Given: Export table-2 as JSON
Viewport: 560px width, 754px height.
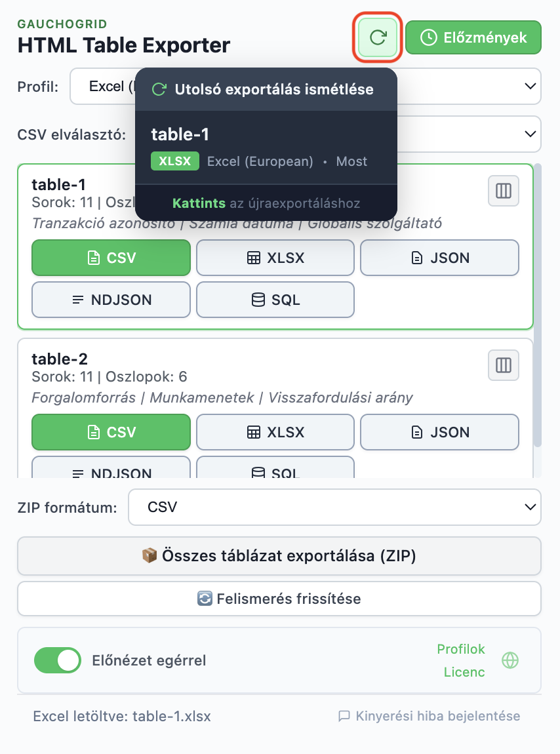Looking at the screenshot, I should pyautogui.click(x=439, y=432).
